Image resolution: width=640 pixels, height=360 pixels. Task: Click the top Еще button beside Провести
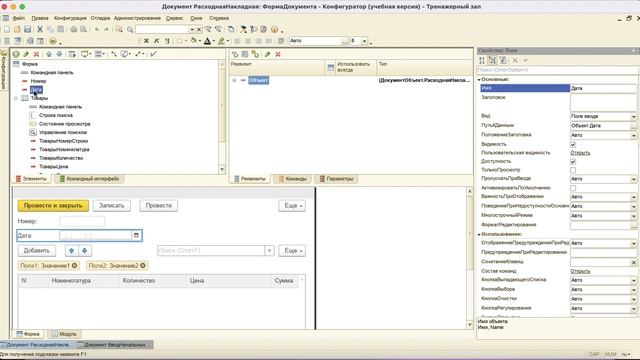click(x=292, y=206)
